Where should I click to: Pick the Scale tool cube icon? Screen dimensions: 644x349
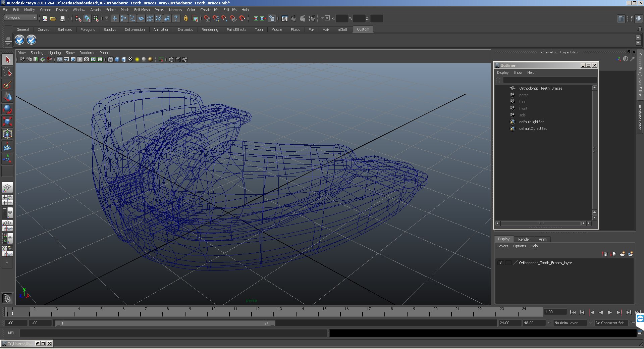7,121
